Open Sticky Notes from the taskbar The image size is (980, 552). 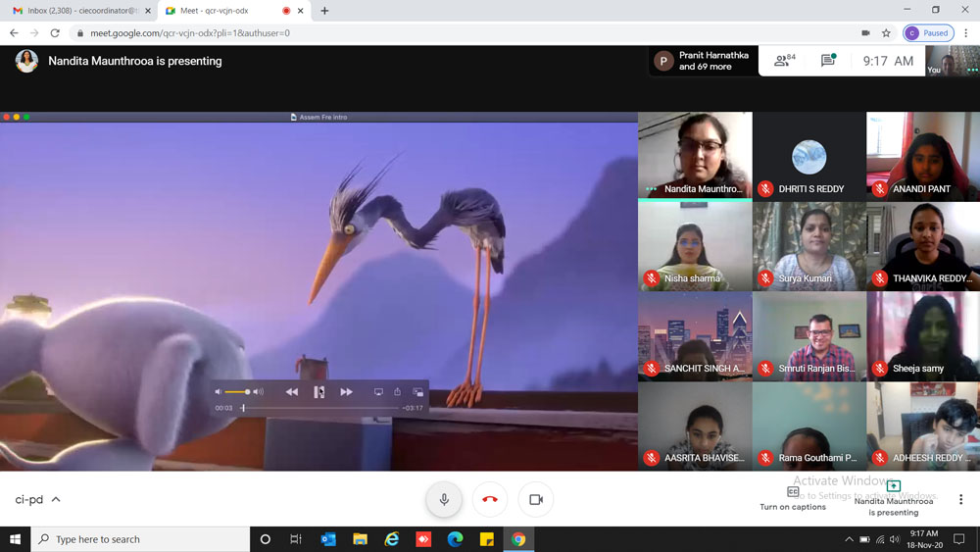[487, 539]
